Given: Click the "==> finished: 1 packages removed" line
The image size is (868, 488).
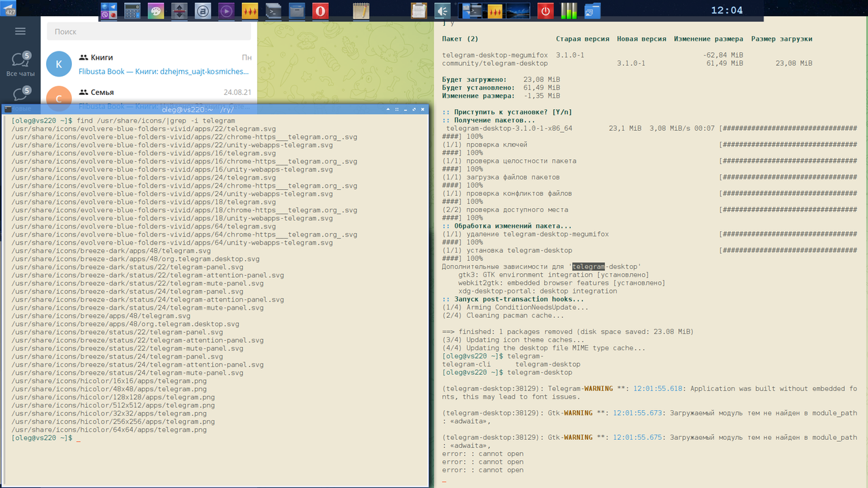Looking at the screenshot, I should click(568, 332).
